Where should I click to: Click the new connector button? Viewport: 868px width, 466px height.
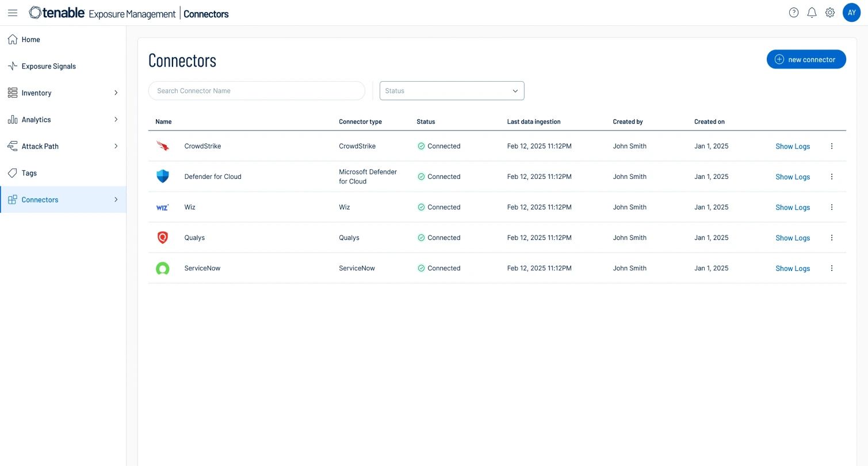[806, 59]
